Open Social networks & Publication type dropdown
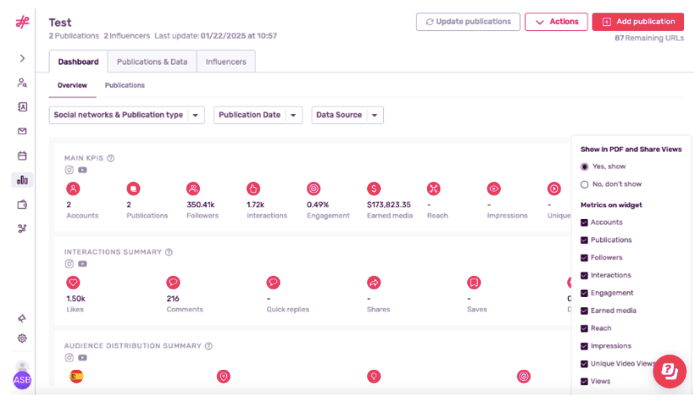 (126, 115)
